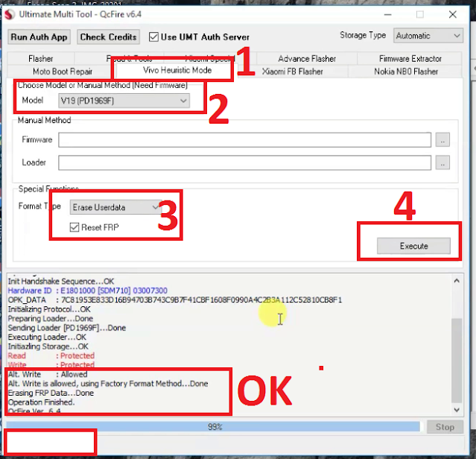Image resolution: width=476 pixels, height=459 pixels.
Task: Switch to the Advance Flasher tab
Action: point(307,58)
